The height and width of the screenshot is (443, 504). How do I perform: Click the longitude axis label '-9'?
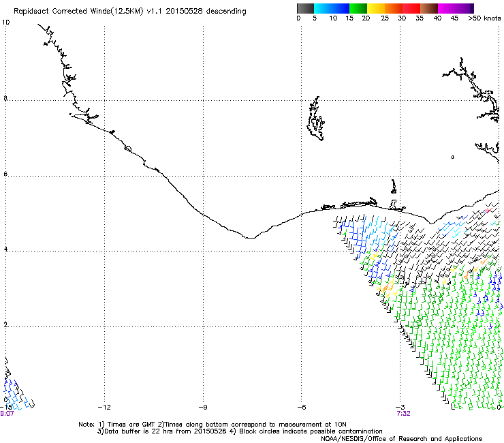[x=203, y=408]
